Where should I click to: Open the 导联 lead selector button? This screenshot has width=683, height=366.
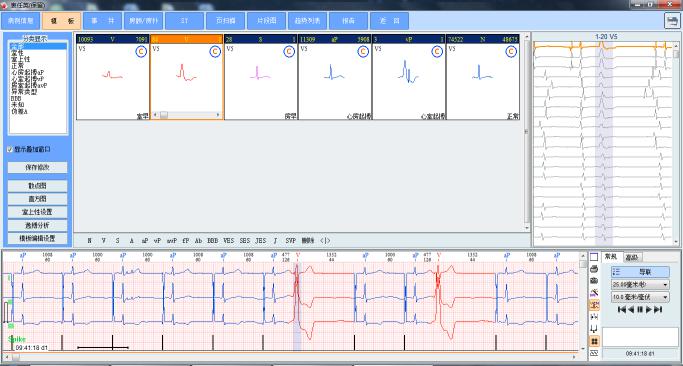(x=640, y=272)
